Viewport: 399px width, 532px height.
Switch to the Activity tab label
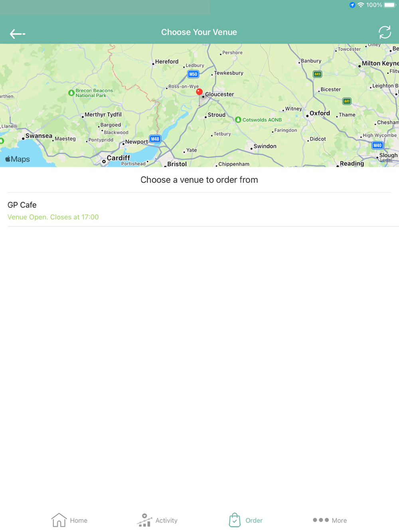tap(166, 520)
